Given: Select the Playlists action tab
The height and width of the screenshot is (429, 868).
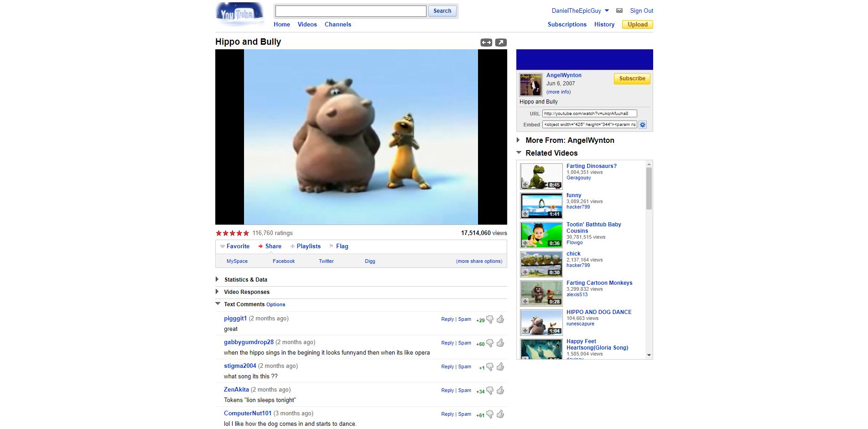Looking at the screenshot, I should point(306,246).
